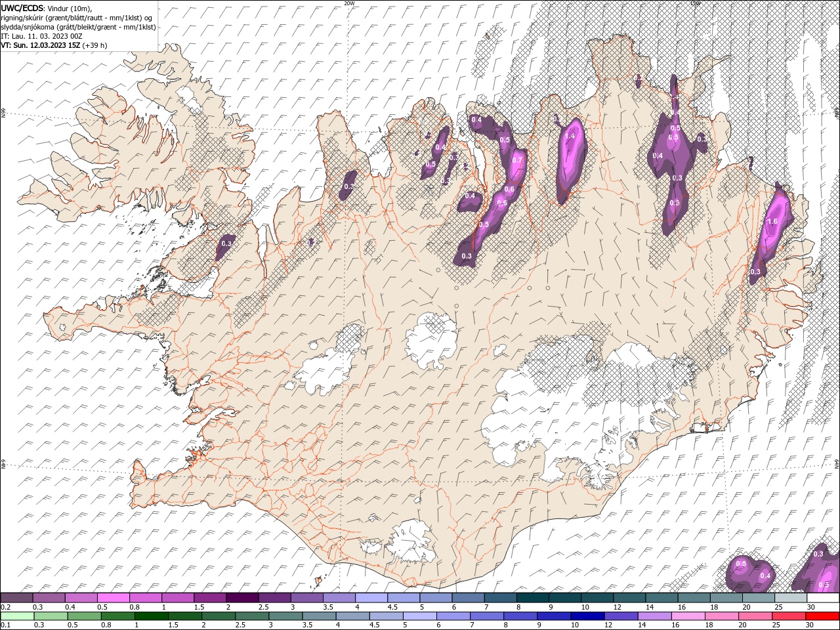Image resolution: width=840 pixels, height=630 pixels.
Task: Click the 'rigning/skúrir' legend description line
Action: pos(77,17)
